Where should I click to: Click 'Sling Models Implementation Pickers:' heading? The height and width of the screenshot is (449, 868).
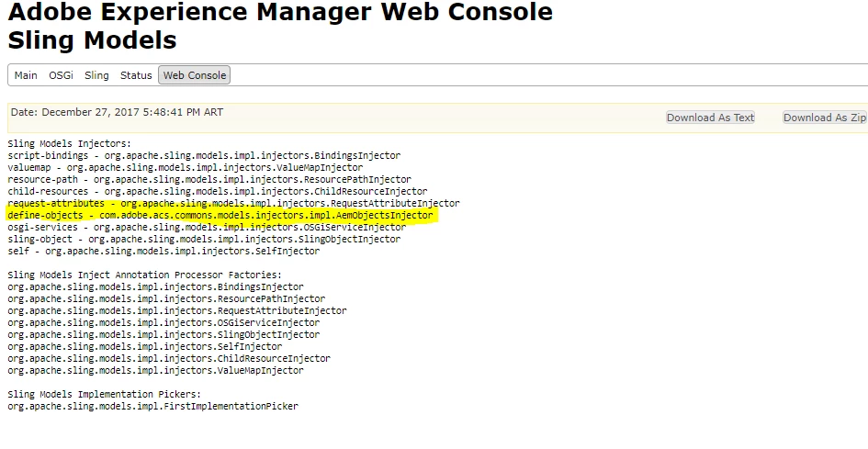(x=105, y=395)
